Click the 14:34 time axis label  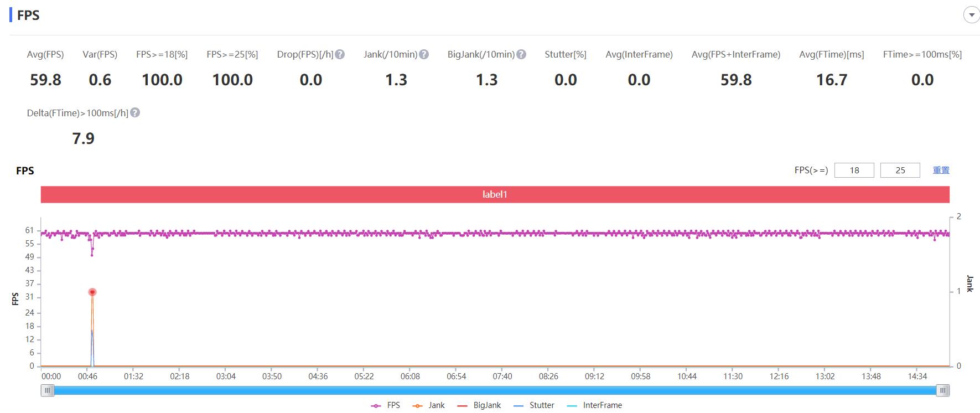pyautogui.click(x=917, y=376)
